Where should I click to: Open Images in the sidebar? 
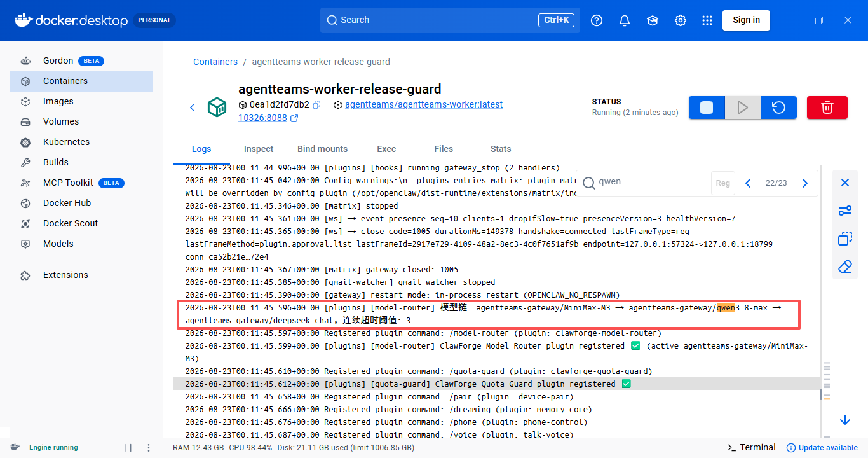pos(81,101)
